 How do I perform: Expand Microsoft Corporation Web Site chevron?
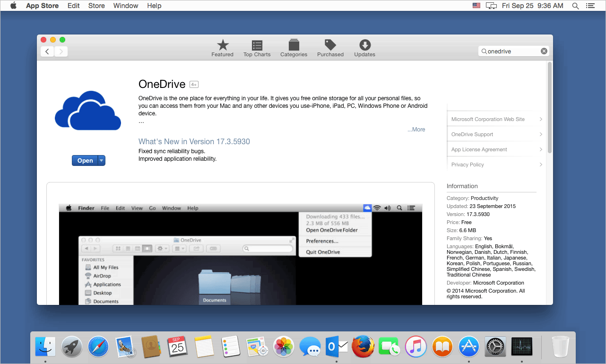click(541, 119)
